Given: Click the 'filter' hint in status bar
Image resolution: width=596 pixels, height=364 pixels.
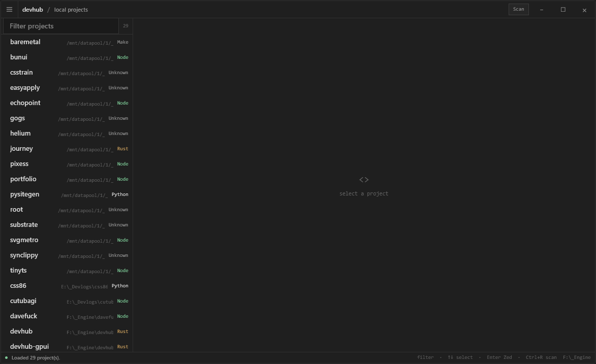Looking at the screenshot, I should coord(425,357).
